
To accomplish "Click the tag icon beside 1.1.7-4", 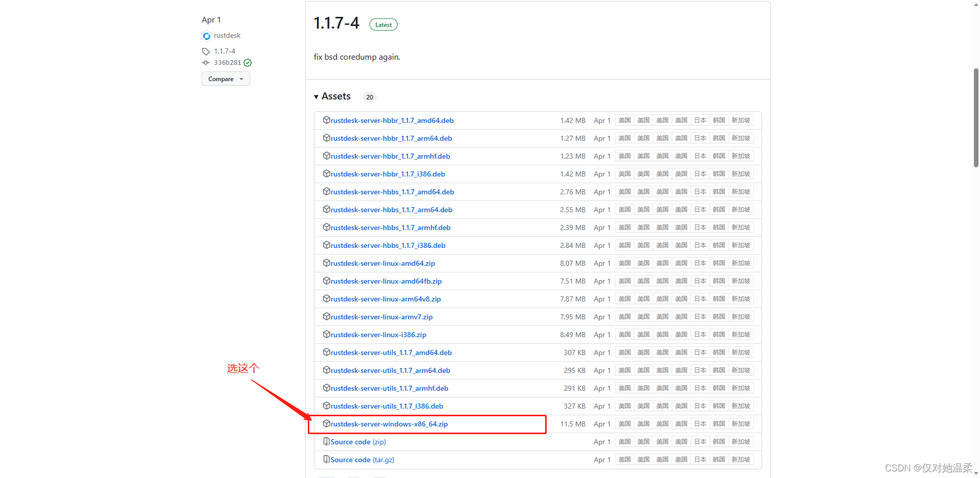I will click(x=206, y=52).
